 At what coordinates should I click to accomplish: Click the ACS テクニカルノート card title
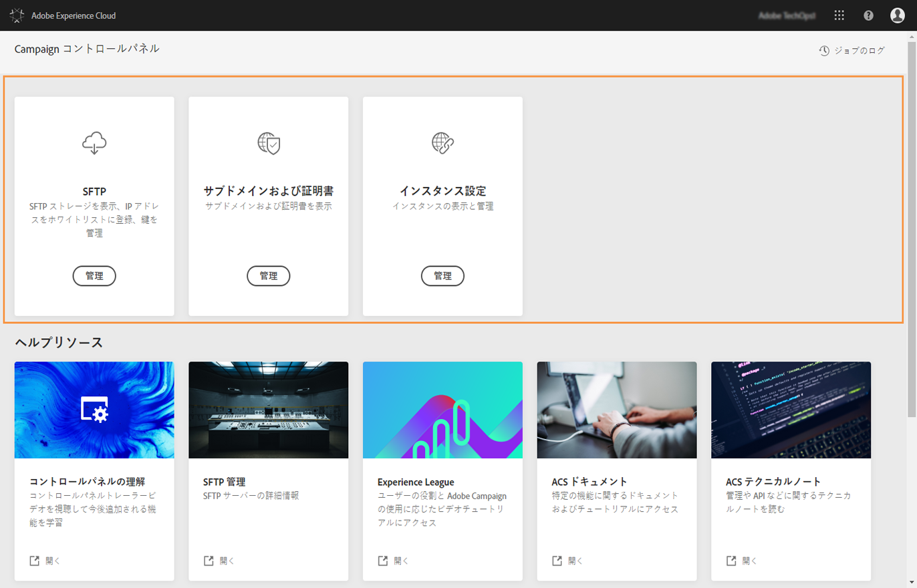773,482
